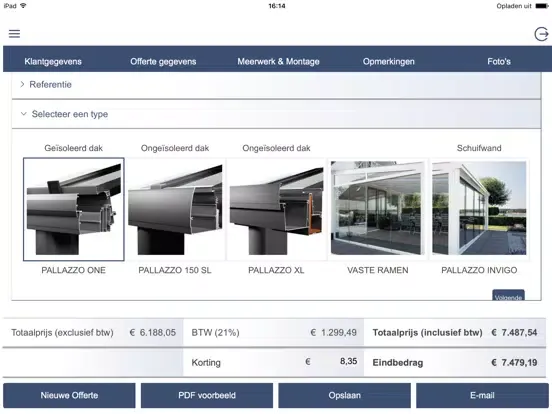The image size is (552, 414).
Task: Switch to the Klantgegevens tab
Action: [53, 62]
